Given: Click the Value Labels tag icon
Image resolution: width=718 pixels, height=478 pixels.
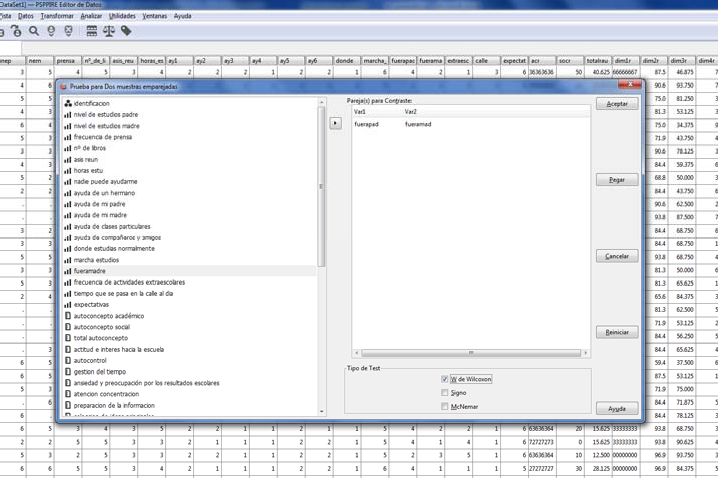Looking at the screenshot, I should pos(126,31).
